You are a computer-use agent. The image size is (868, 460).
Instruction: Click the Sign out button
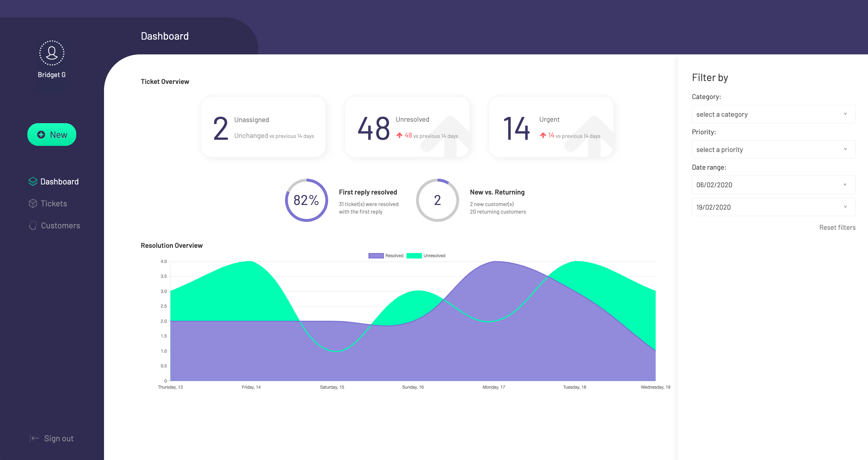click(x=51, y=437)
